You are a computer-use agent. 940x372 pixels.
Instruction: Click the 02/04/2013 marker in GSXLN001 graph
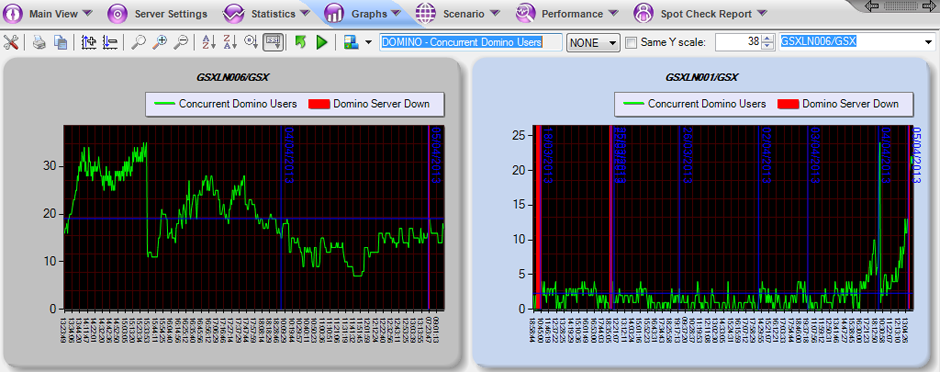[x=766, y=155]
